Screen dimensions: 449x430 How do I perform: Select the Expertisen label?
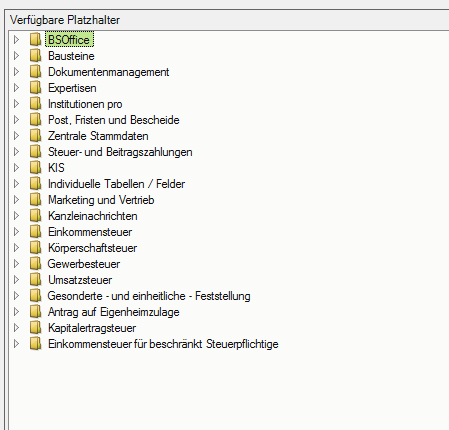click(72, 88)
